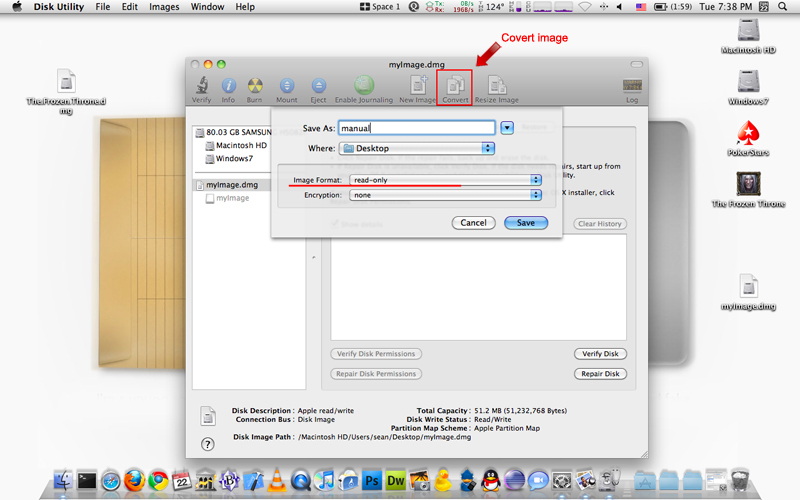Expand the Save As location disclosure button
800x500 pixels.
[507, 128]
